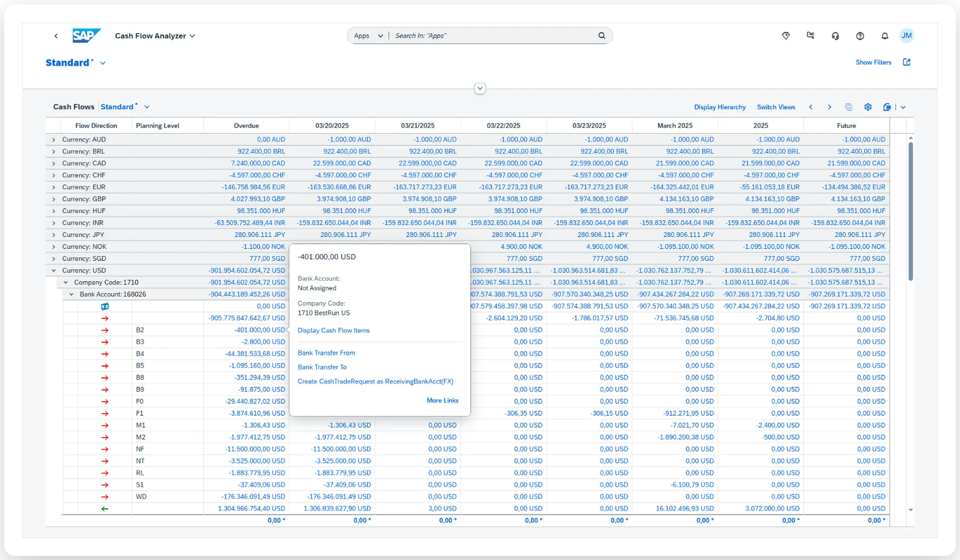The height and width of the screenshot is (560, 960).
Task: Click the search magnifier icon
Action: click(x=602, y=36)
